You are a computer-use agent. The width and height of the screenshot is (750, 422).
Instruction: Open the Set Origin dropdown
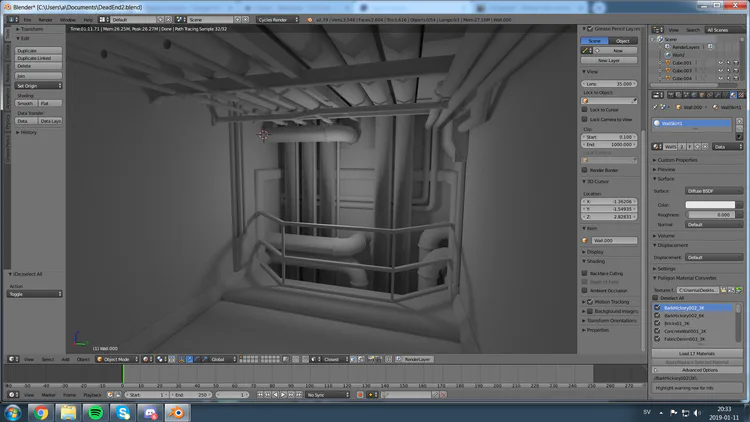(x=39, y=86)
